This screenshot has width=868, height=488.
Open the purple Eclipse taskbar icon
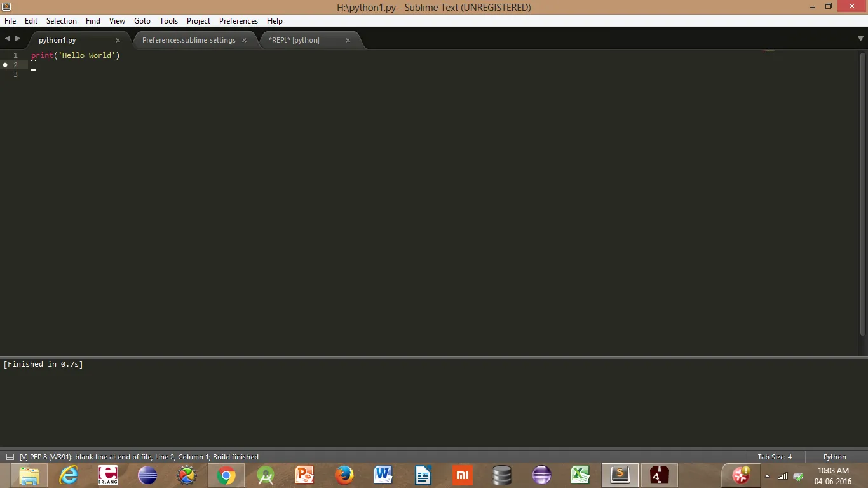click(x=541, y=475)
